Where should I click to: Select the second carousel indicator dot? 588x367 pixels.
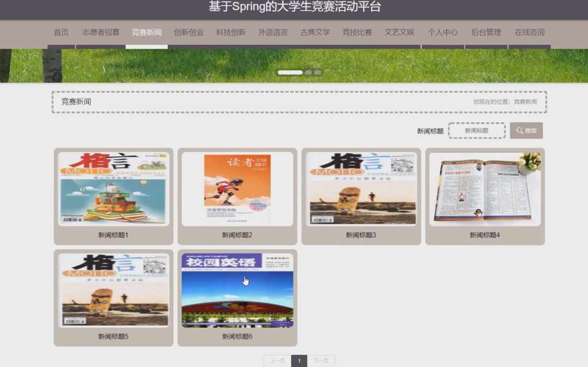[308, 72]
